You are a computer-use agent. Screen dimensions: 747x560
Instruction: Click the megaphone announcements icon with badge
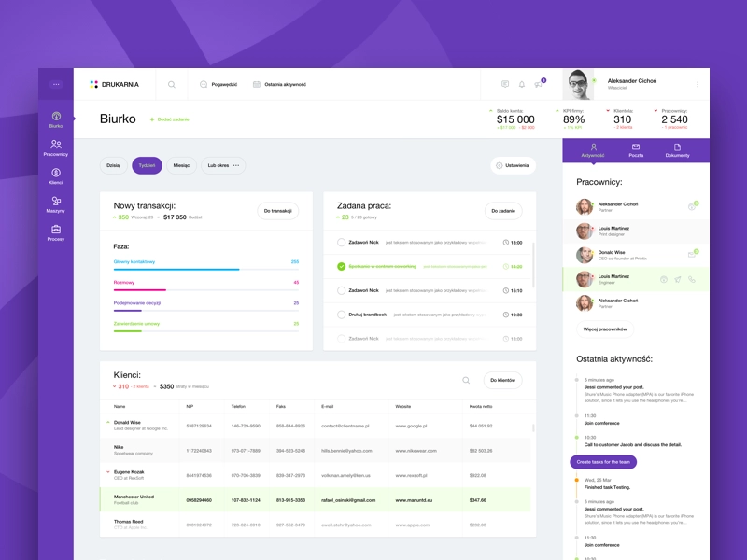539,84
